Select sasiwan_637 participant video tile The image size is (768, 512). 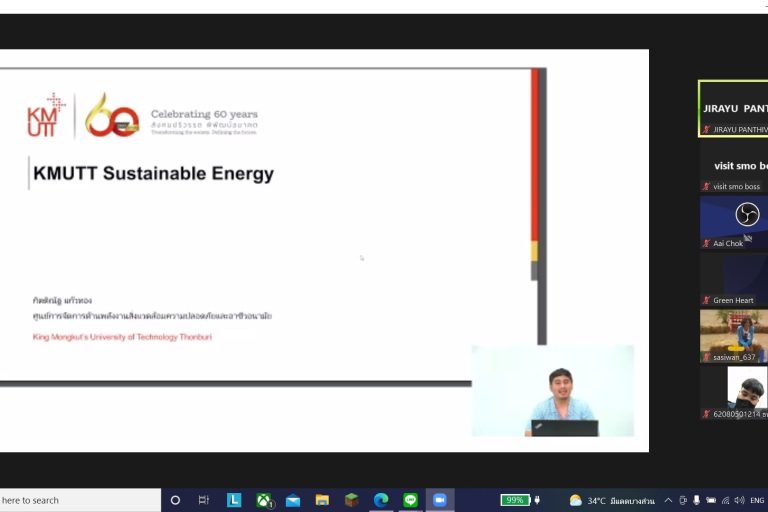pyautogui.click(x=733, y=334)
